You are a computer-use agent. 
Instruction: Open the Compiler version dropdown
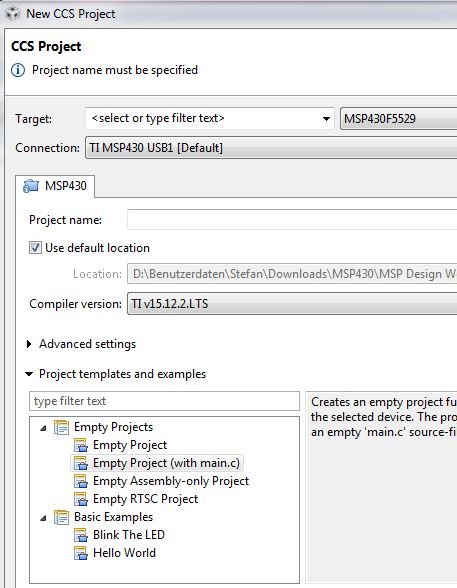(292, 304)
